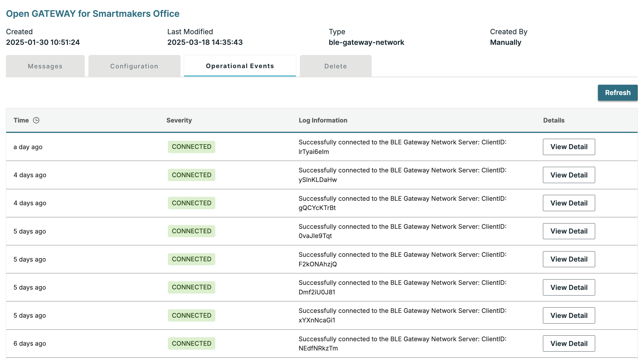Viewport: 644px width, 360px height.
Task: Open the Configuration tab
Action: 134,66
